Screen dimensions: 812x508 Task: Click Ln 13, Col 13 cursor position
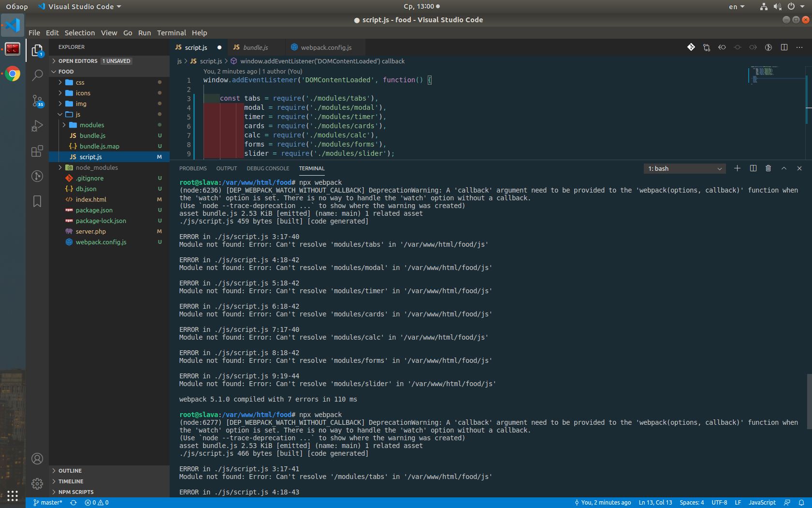tap(655, 503)
